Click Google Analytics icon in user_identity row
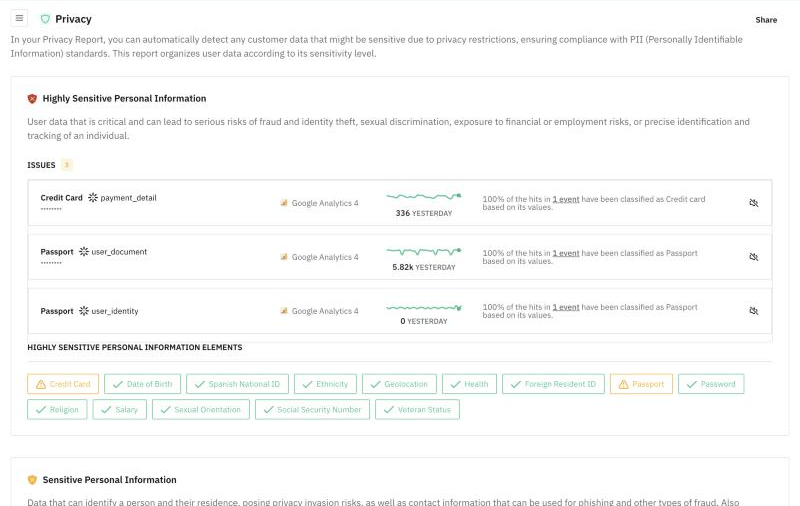Viewport: 800px width, 506px height. [x=284, y=311]
